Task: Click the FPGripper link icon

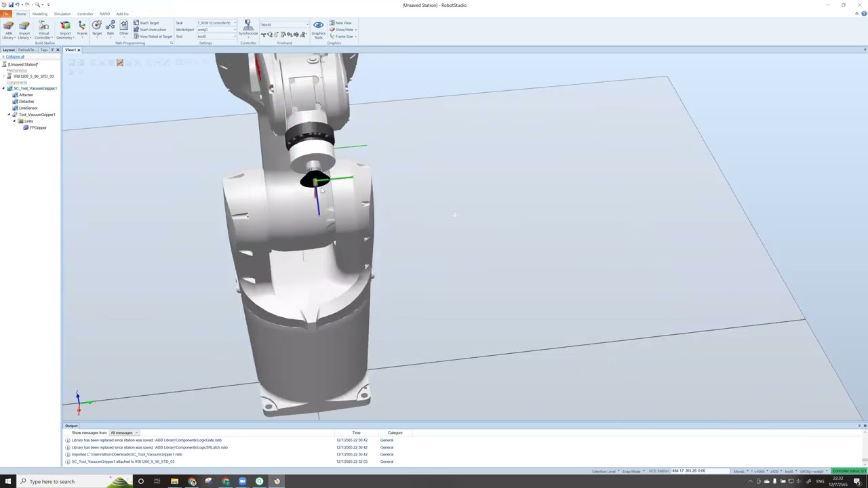Action: point(26,127)
